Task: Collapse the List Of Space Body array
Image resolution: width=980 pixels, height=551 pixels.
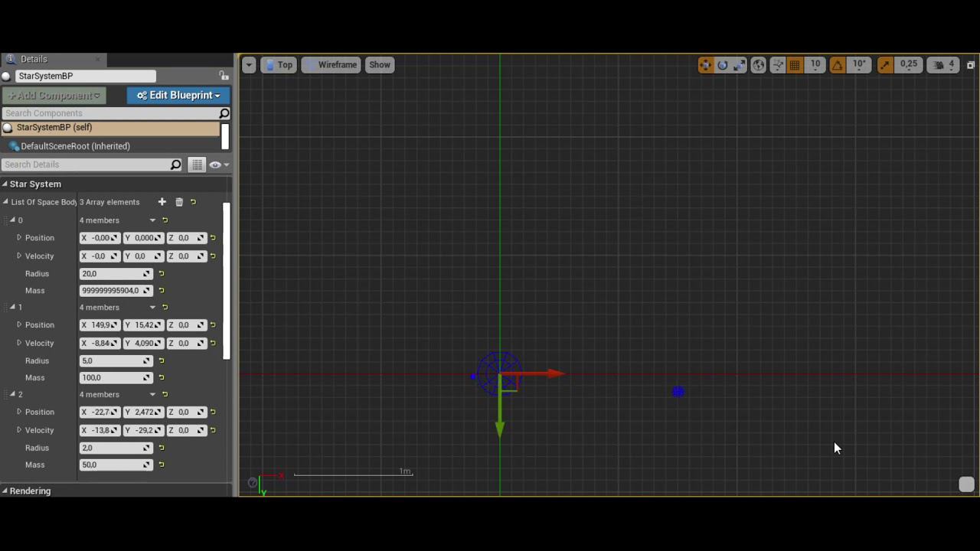Action: pyautogui.click(x=5, y=202)
